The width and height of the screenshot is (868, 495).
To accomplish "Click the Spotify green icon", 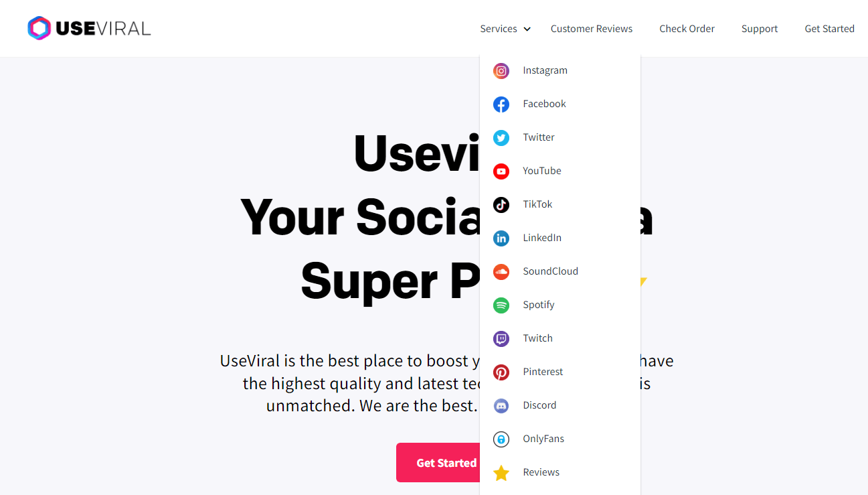I will (x=501, y=305).
